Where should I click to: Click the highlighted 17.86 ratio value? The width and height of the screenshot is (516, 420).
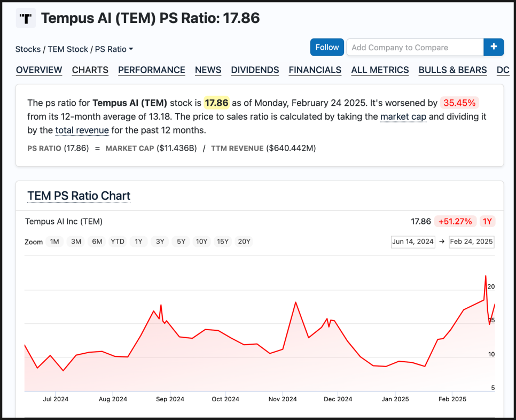click(216, 103)
